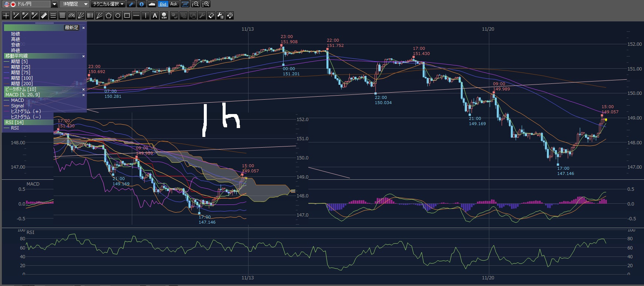Select the circle drawing tool
Screen dimensions: 644x286
click(x=118, y=15)
